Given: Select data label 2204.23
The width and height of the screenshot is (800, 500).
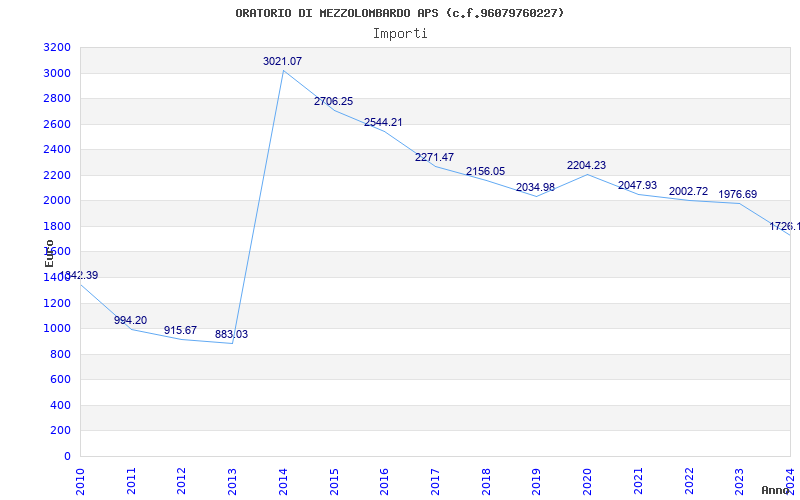Looking at the screenshot, I should coord(586,165).
